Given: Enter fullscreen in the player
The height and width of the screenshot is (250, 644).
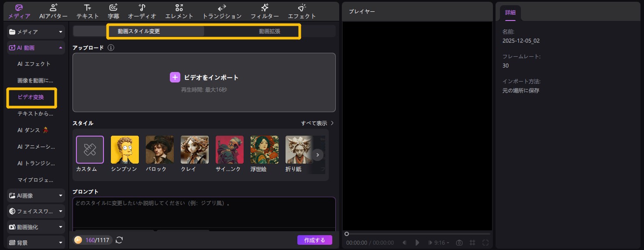Looking at the screenshot, I should 486,243.
